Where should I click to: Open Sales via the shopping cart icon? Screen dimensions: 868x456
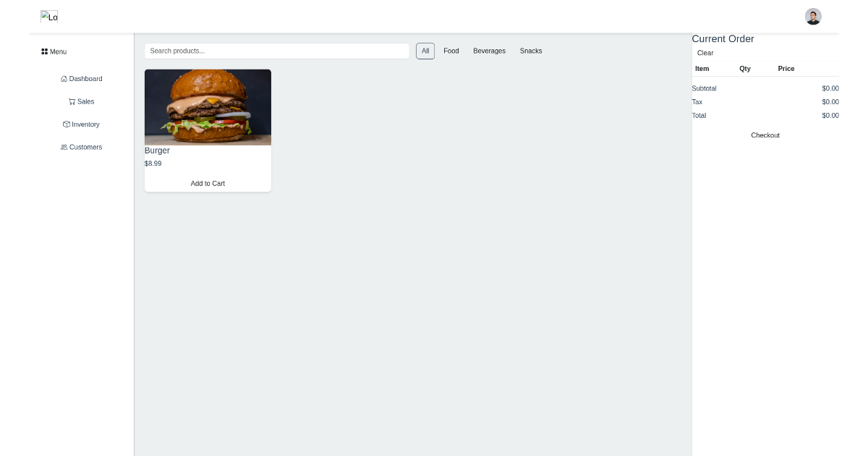click(x=71, y=101)
